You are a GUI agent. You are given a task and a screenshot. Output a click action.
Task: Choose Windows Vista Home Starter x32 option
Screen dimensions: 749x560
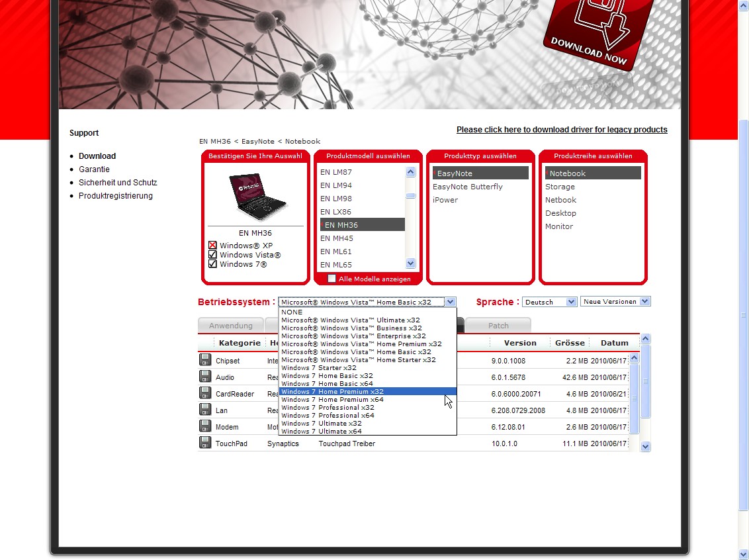tap(367, 360)
